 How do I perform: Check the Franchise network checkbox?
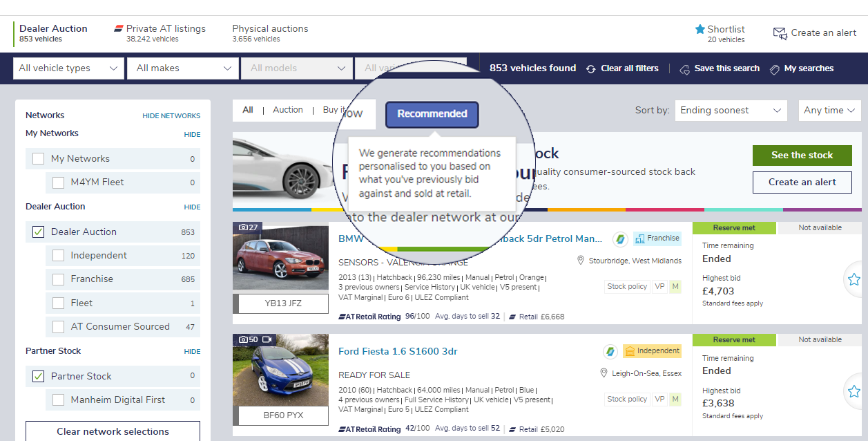[58, 279]
